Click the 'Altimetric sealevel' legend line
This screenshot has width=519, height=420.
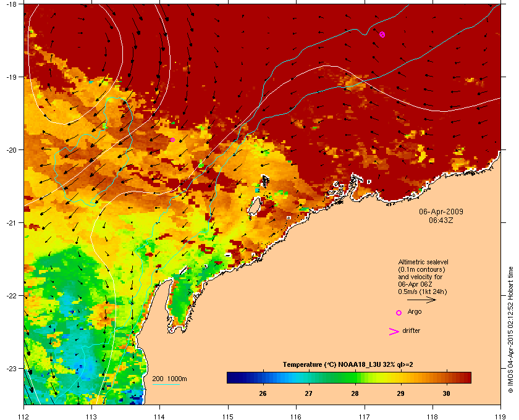coord(423,262)
